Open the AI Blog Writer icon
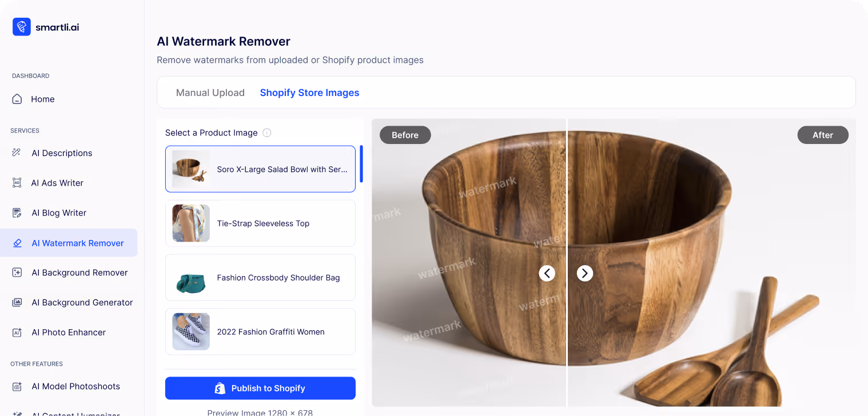The image size is (868, 416). point(17,213)
